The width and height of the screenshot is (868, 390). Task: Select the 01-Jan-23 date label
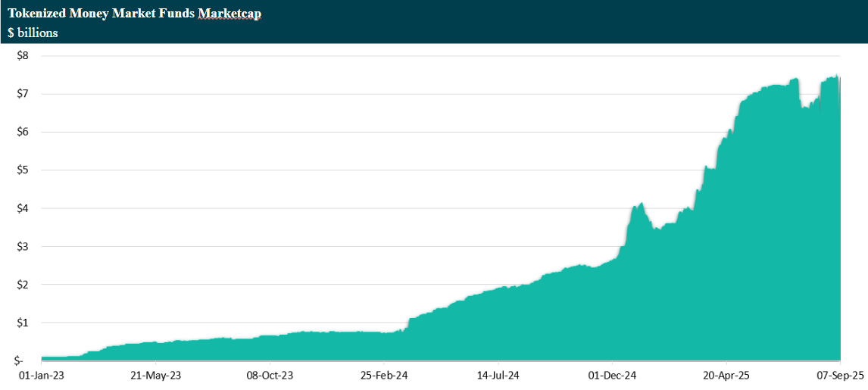42,375
